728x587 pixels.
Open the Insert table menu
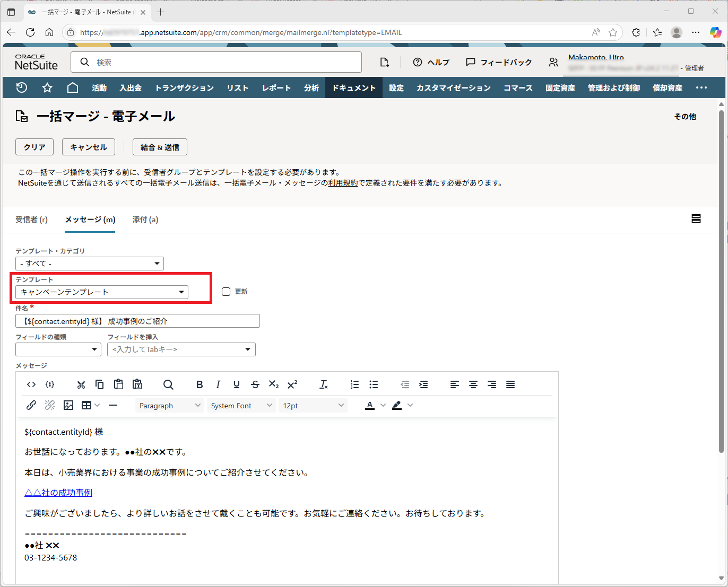90,405
